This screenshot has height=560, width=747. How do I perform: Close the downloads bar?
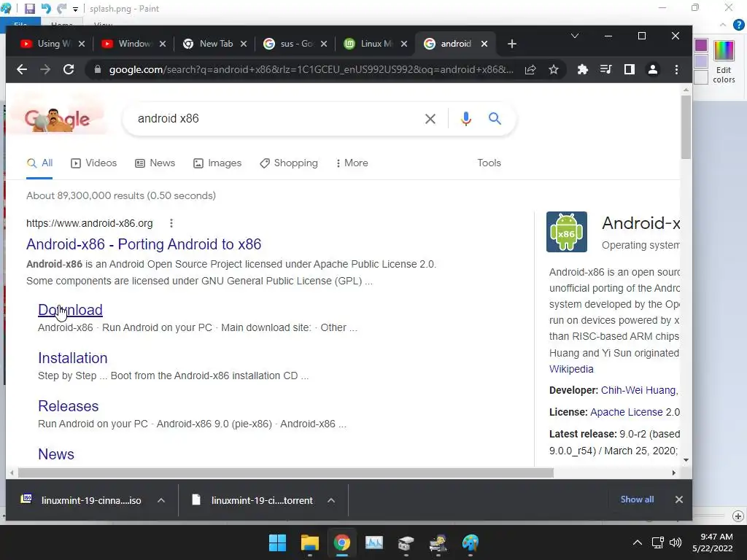click(x=679, y=499)
